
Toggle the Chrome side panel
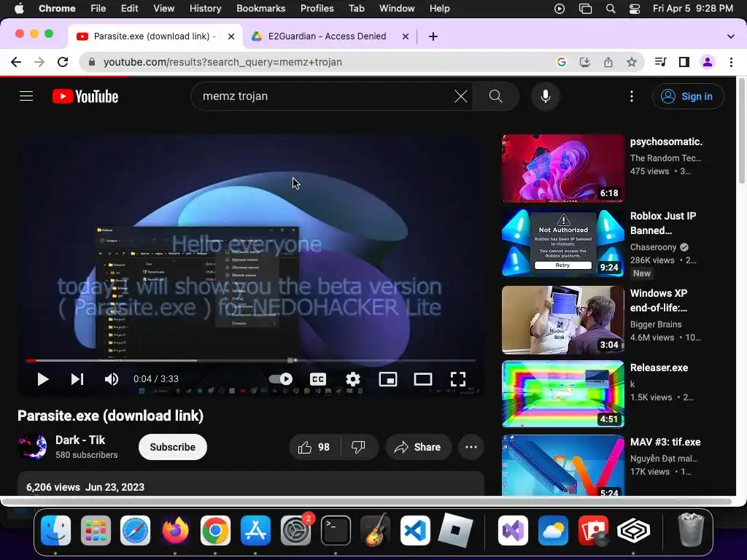point(684,62)
